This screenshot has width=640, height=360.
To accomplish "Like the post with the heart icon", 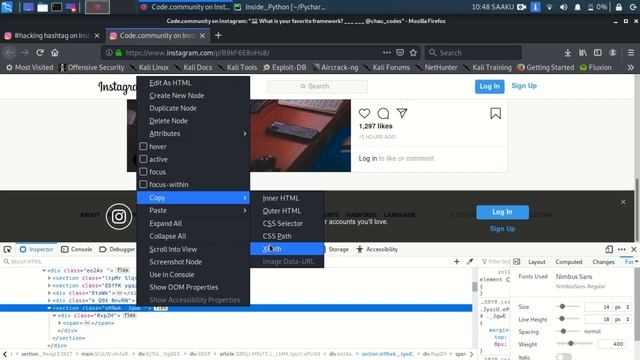I will pyautogui.click(x=364, y=113).
